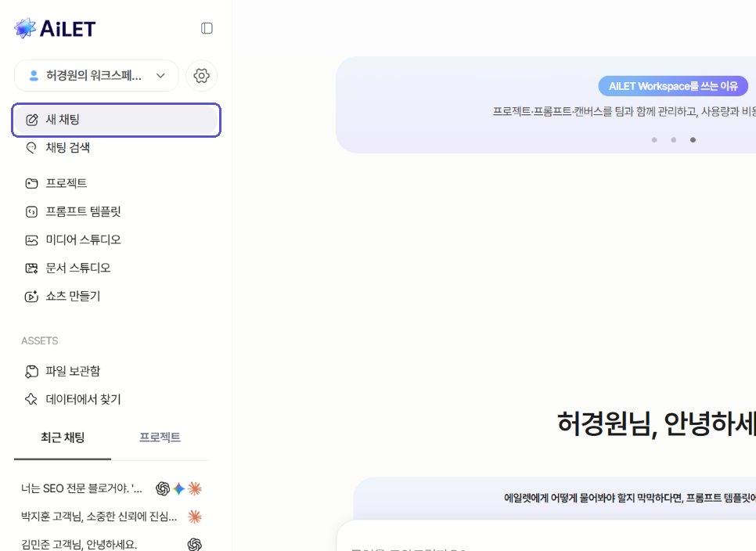Viewport: 756px width, 551px height.
Task: Collapse the sidebar panel toggle icon
Action: pos(207,28)
